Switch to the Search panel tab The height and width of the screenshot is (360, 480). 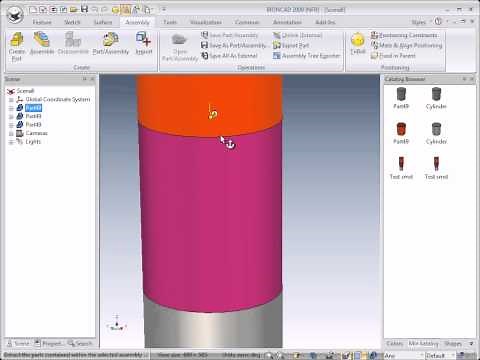(80, 343)
